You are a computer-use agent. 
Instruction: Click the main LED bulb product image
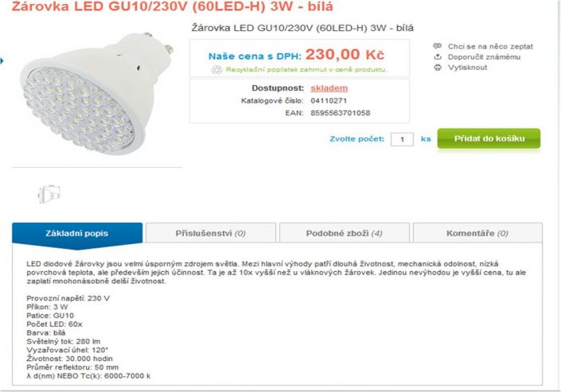point(96,94)
